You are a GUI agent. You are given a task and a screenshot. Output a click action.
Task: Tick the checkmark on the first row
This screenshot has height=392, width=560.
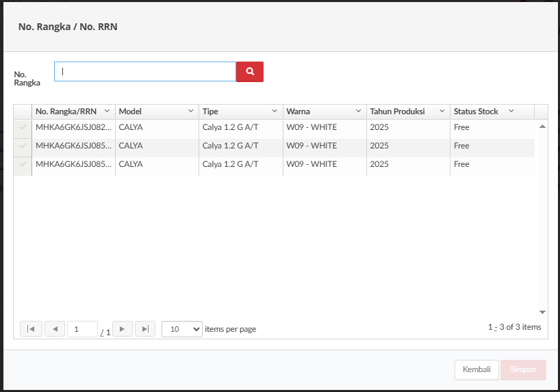coord(23,127)
